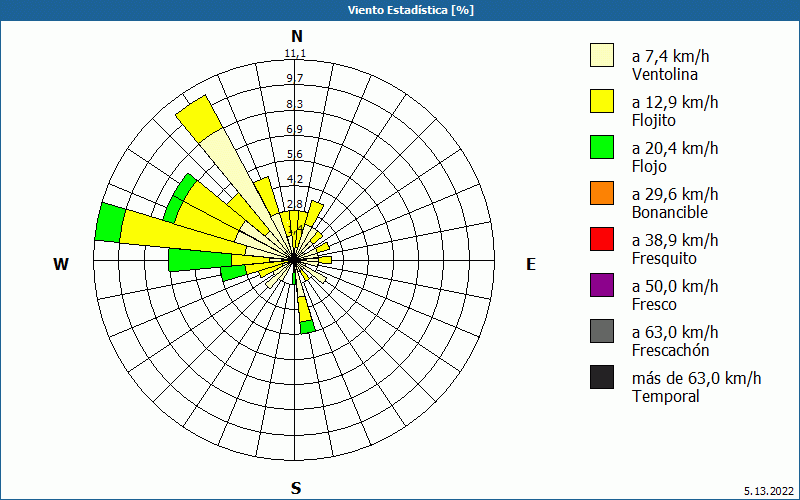Click the 4,2 ring scale value

[x=295, y=179]
